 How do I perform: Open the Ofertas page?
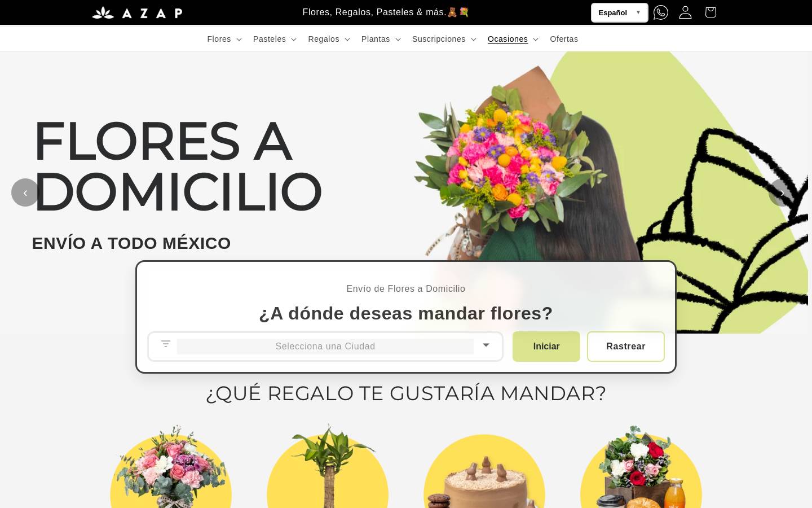tap(564, 39)
